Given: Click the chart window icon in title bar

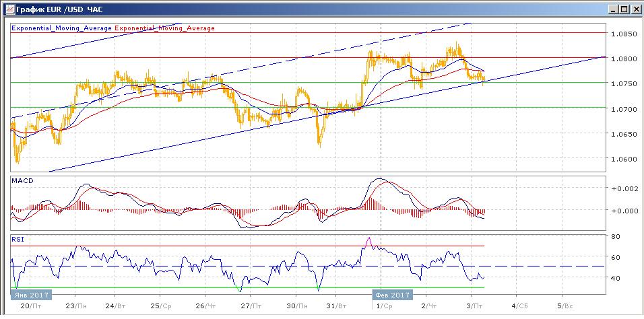Looking at the screenshot, I should pyautogui.click(x=7, y=9).
